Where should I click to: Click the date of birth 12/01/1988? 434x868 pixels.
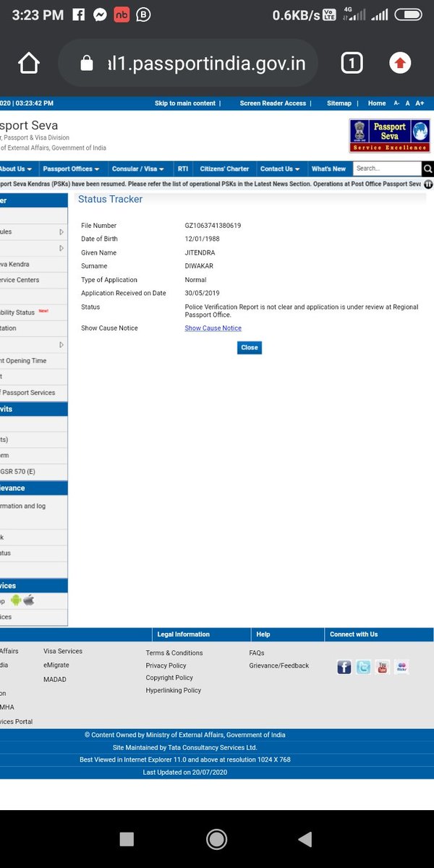[201, 239]
